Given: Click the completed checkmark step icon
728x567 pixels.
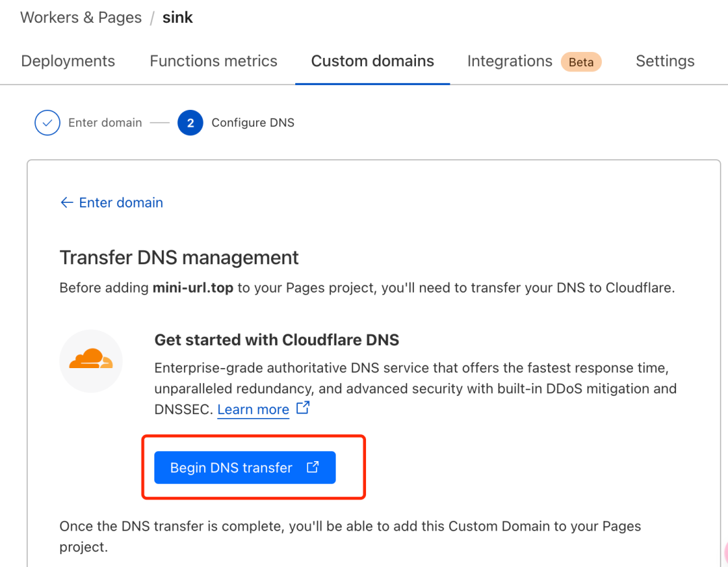Looking at the screenshot, I should tap(47, 123).
